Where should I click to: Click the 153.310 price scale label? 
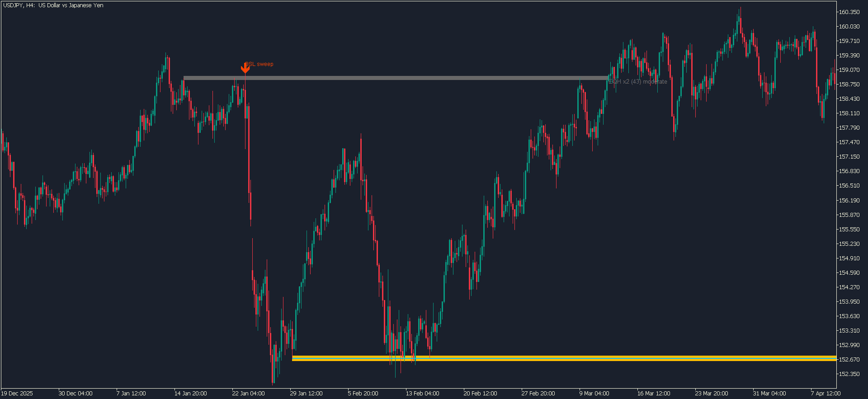[x=849, y=331]
